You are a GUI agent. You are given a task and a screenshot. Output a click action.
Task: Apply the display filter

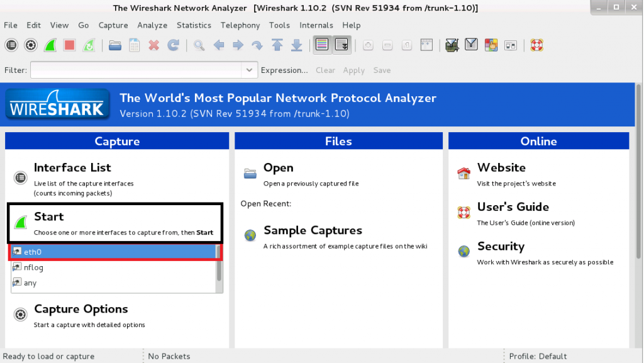click(x=354, y=70)
